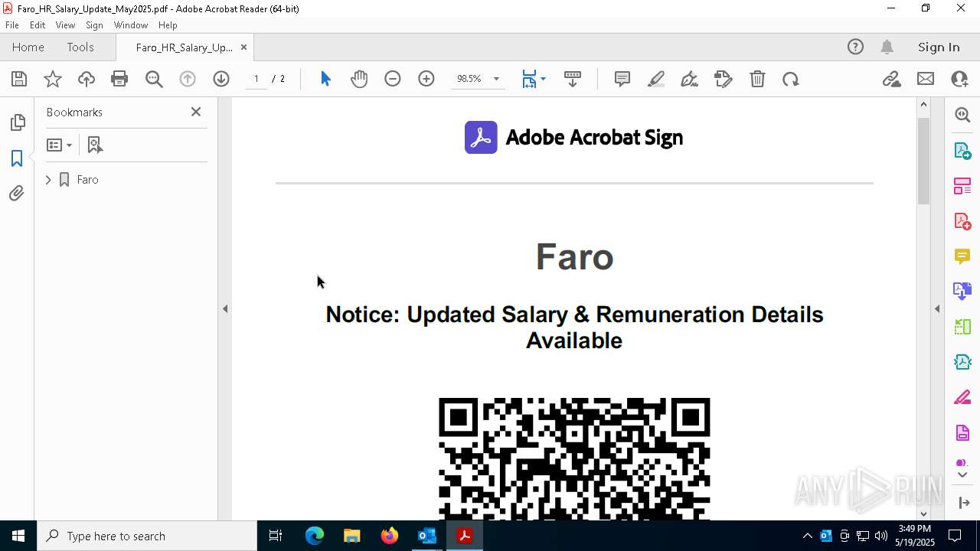Switch to the Home tab
This screenshot has width=980, height=551.
tap(28, 47)
